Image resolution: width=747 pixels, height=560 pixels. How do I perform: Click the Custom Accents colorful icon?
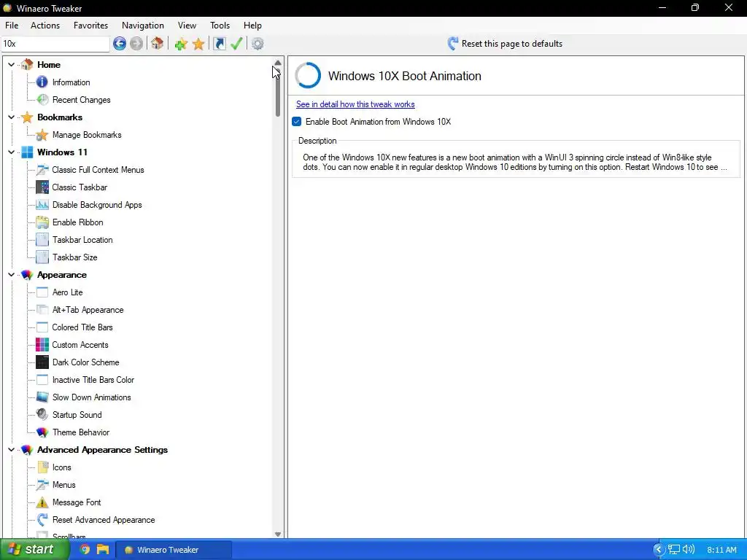click(x=42, y=345)
